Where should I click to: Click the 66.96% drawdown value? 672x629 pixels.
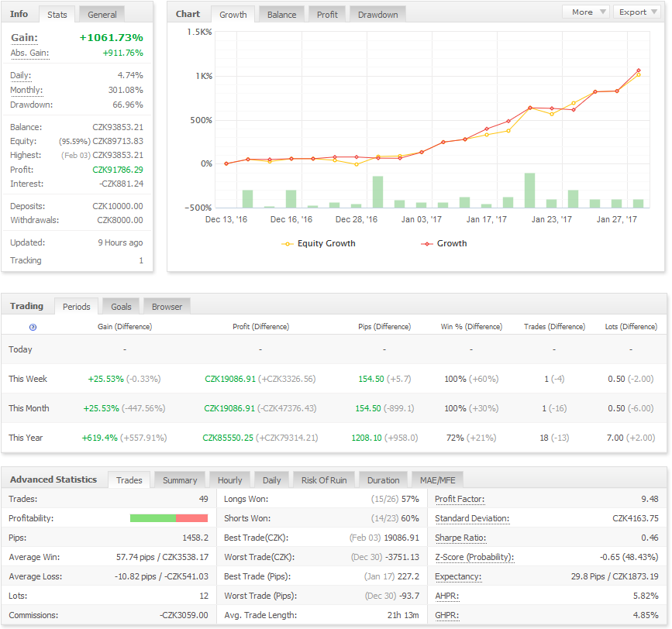pos(128,105)
